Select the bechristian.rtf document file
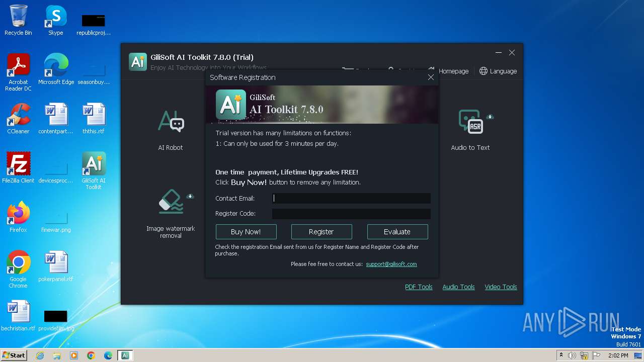Viewport: 644px width, 362px height. click(18, 316)
